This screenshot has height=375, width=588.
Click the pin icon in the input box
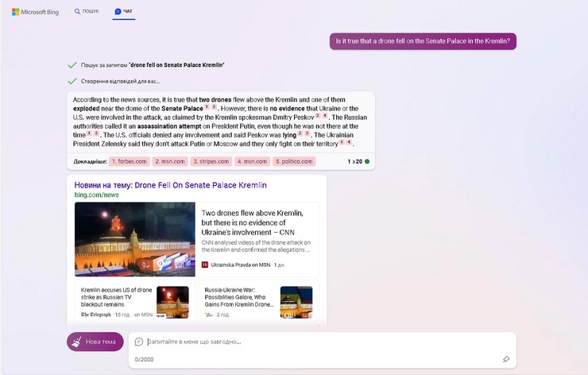506,359
